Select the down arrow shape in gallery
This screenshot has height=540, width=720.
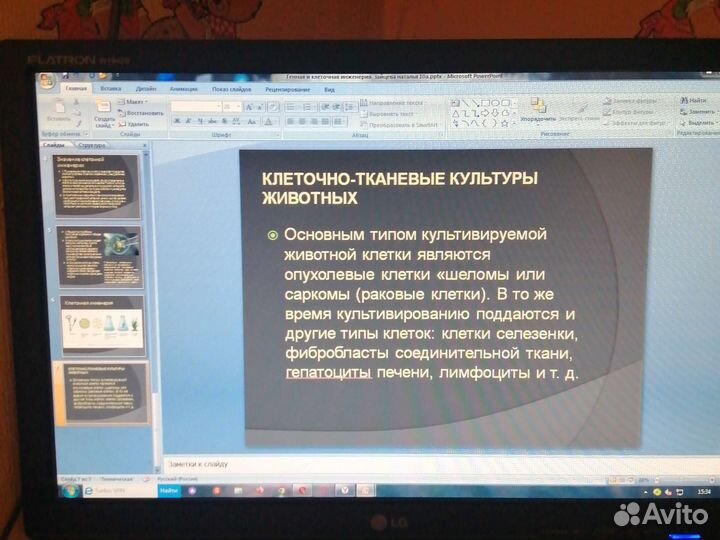coord(495,113)
